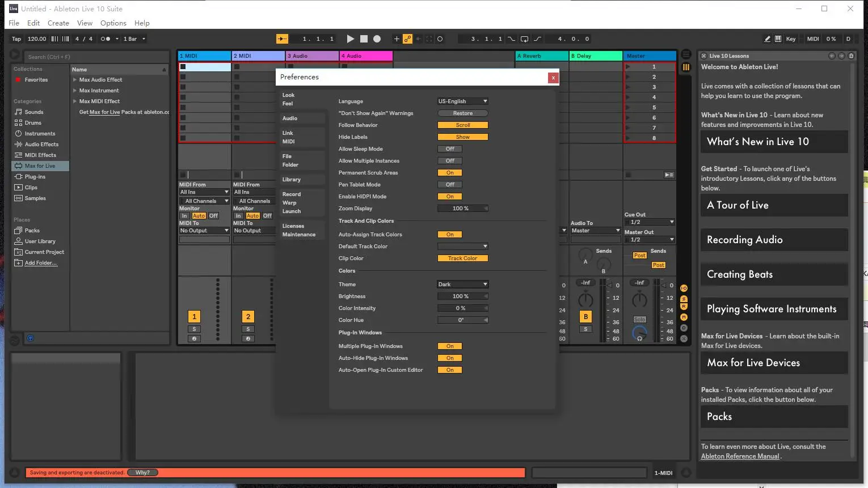
Task: Click the Why? button in status bar
Action: [x=142, y=472]
